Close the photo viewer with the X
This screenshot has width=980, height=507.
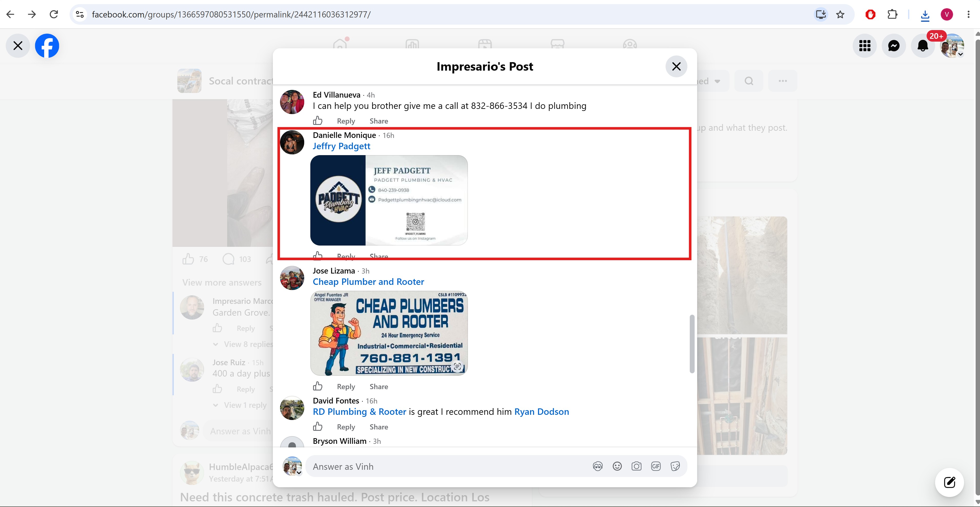18,46
